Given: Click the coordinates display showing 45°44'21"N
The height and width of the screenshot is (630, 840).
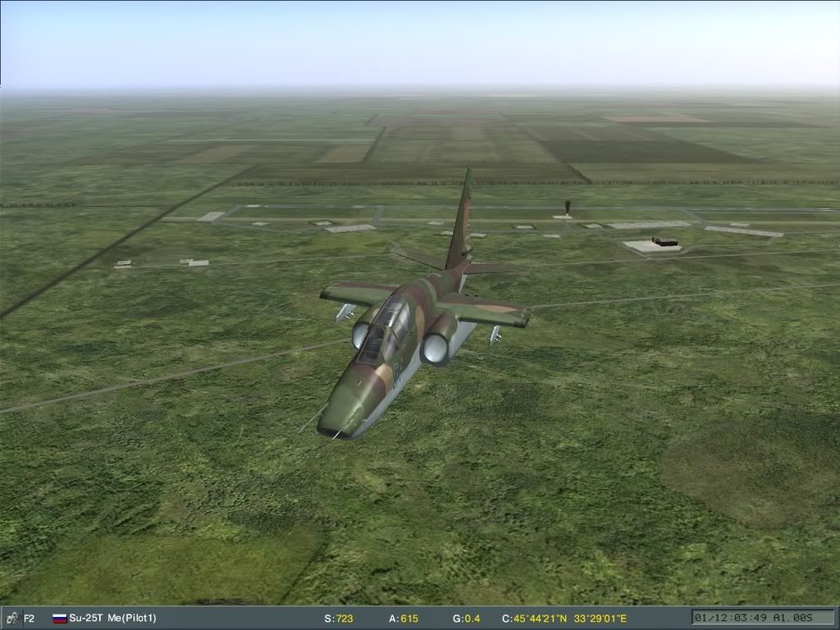Looking at the screenshot, I should click(x=533, y=620).
